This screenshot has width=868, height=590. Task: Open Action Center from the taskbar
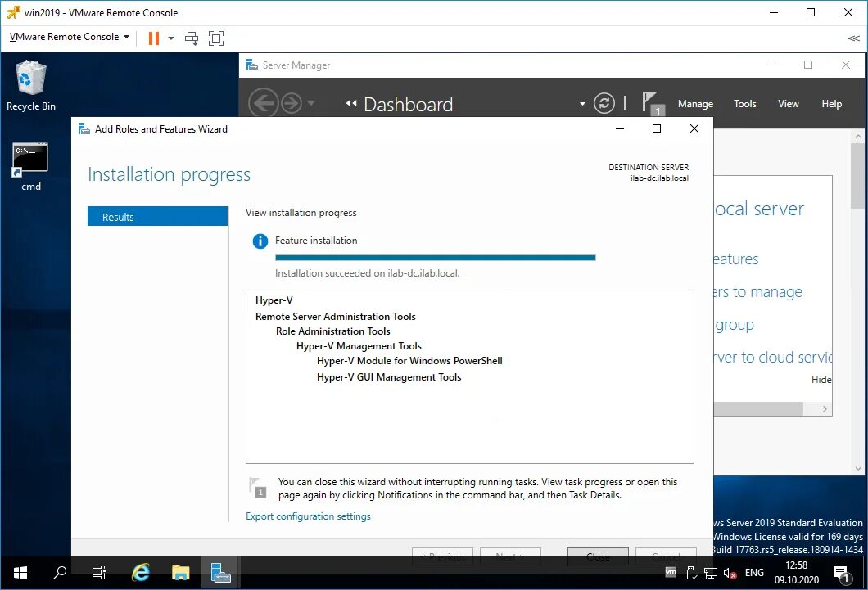coord(841,572)
